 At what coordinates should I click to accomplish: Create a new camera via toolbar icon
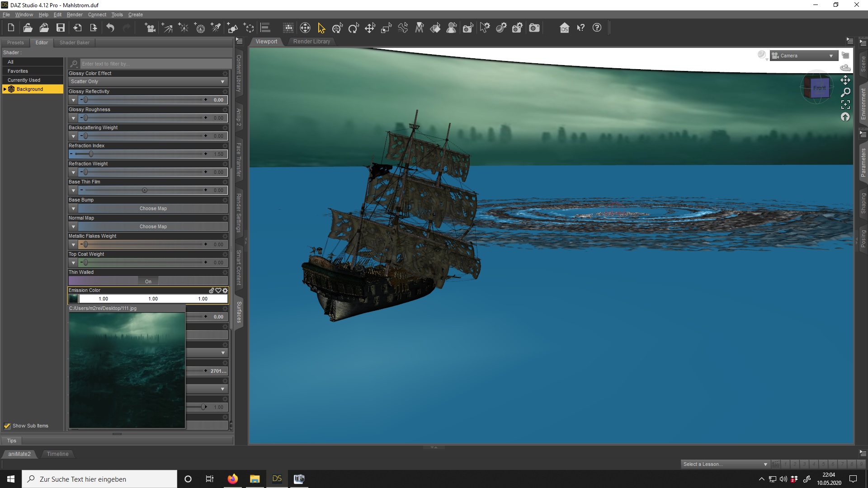[x=150, y=28]
